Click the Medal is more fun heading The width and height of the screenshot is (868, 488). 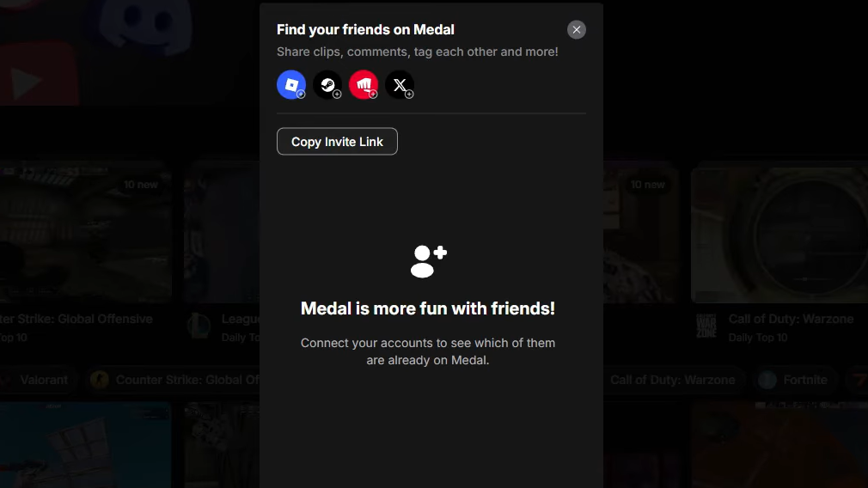[428, 308]
